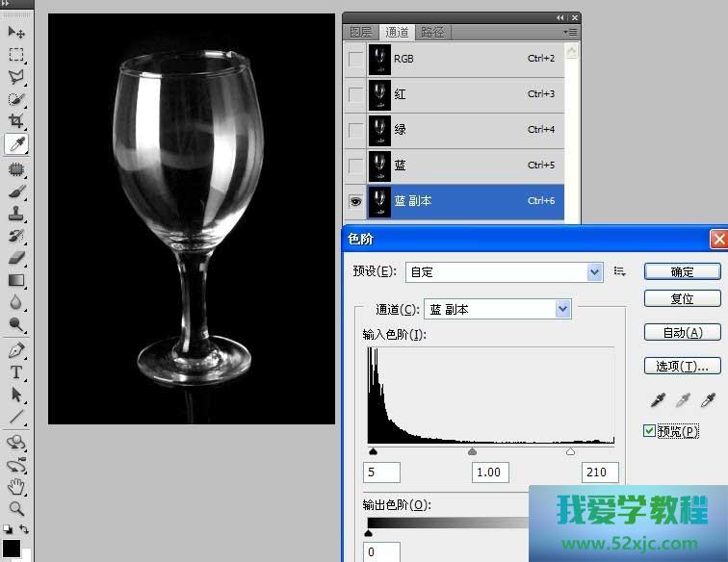Select the Eyedropper tool in toolbar
The width and height of the screenshot is (728, 562).
click(16, 144)
